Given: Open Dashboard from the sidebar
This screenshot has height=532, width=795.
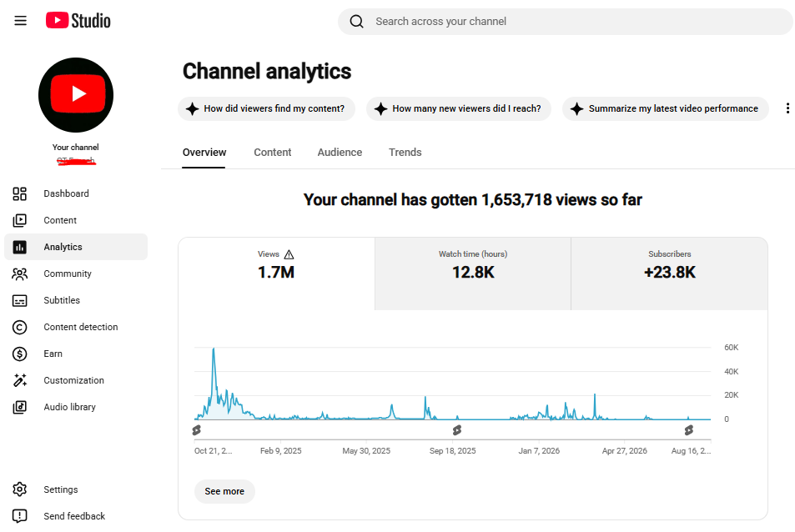Looking at the screenshot, I should 76,193.
